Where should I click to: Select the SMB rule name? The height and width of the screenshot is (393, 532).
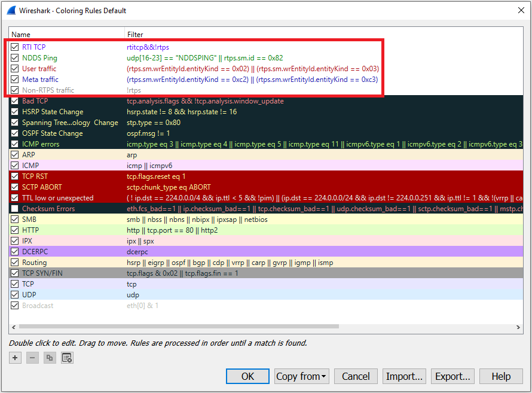29,220
